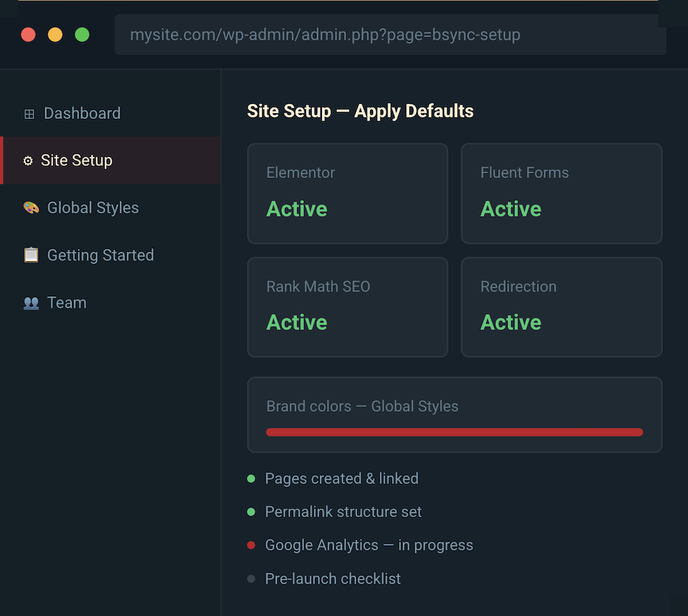Open the Getting Started section
Screen dimensions: 688x616
pos(111,255)
